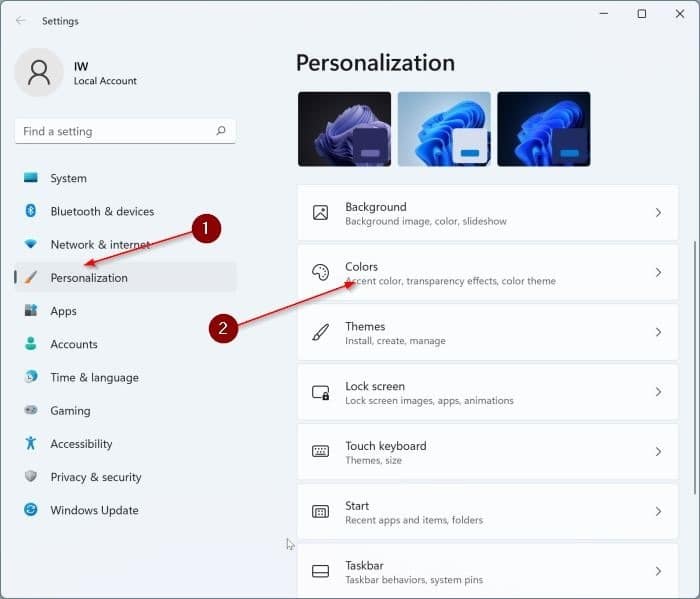Viewport: 700px width, 599px height.
Task: Open System settings category
Action: click(x=125, y=178)
